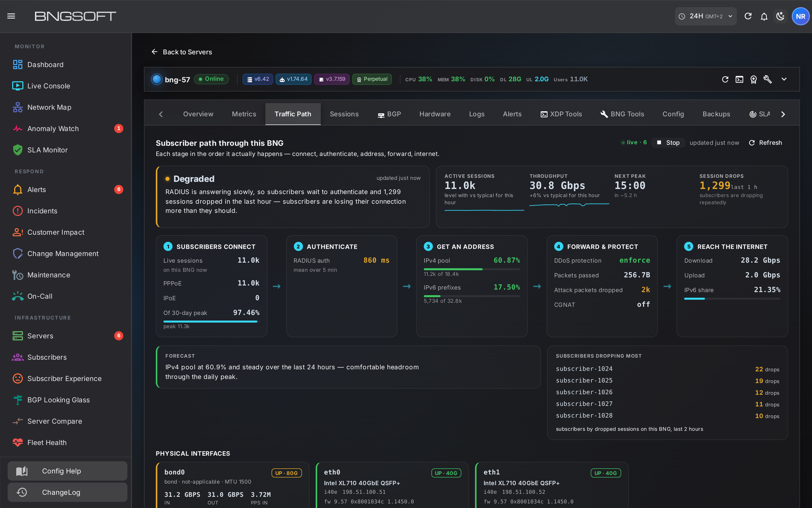Open BGP Looking Glass
812x508 pixels.
point(66,400)
